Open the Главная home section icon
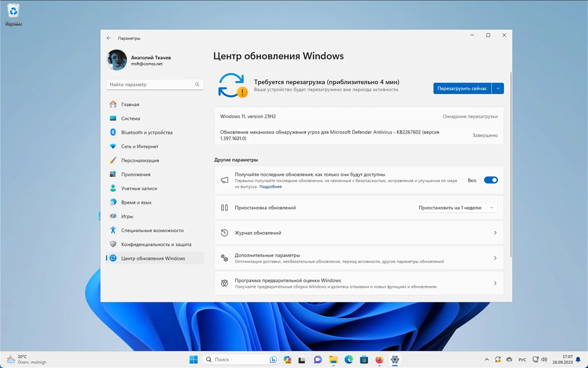This screenshot has height=368, width=588. pyautogui.click(x=113, y=105)
